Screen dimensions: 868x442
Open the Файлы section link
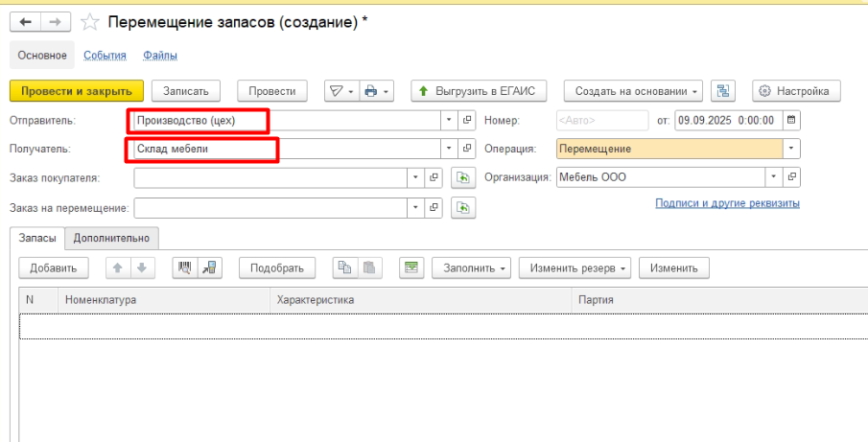[x=160, y=56]
